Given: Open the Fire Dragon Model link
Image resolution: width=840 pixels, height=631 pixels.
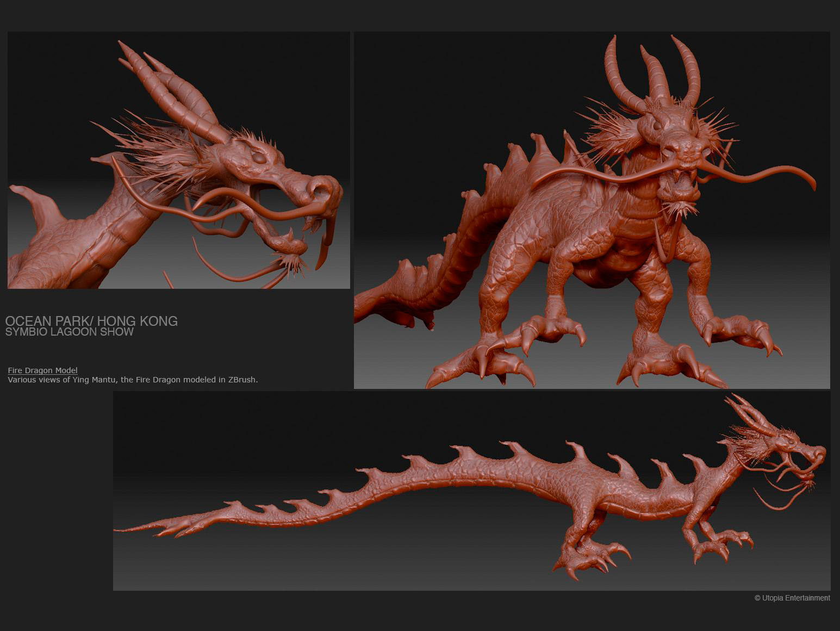Looking at the screenshot, I should (x=42, y=370).
